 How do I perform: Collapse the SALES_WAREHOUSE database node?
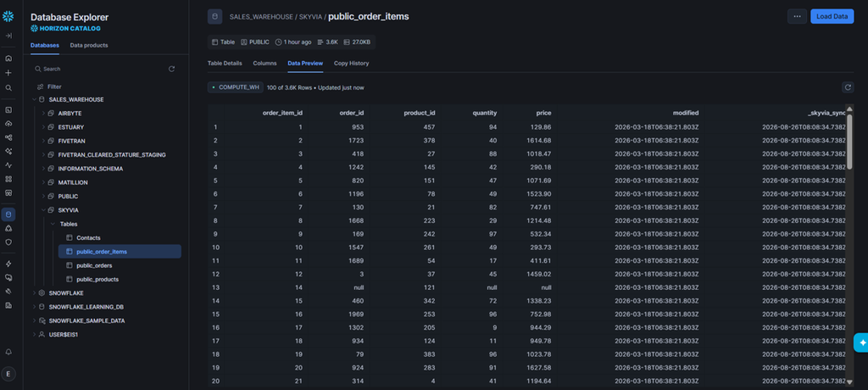click(x=34, y=100)
